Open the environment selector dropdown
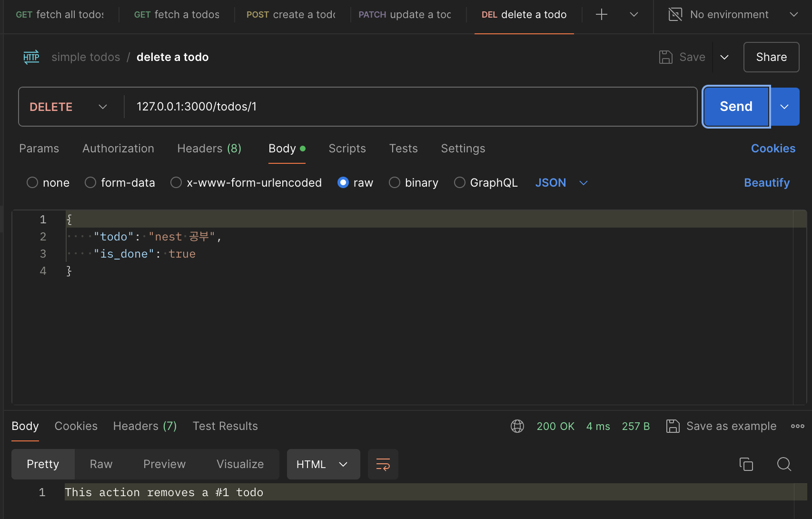This screenshot has height=519, width=812. pyautogui.click(x=794, y=14)
